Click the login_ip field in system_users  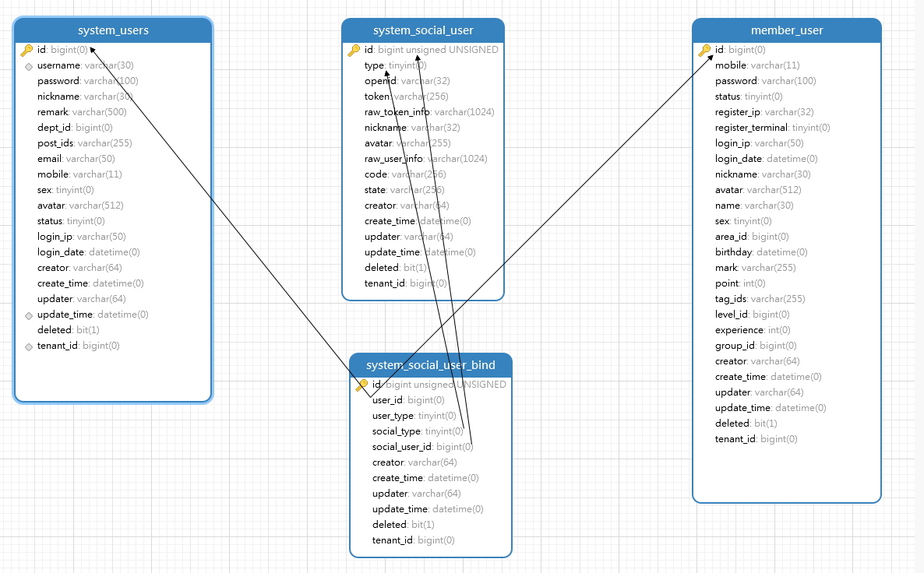click(81, 237)
